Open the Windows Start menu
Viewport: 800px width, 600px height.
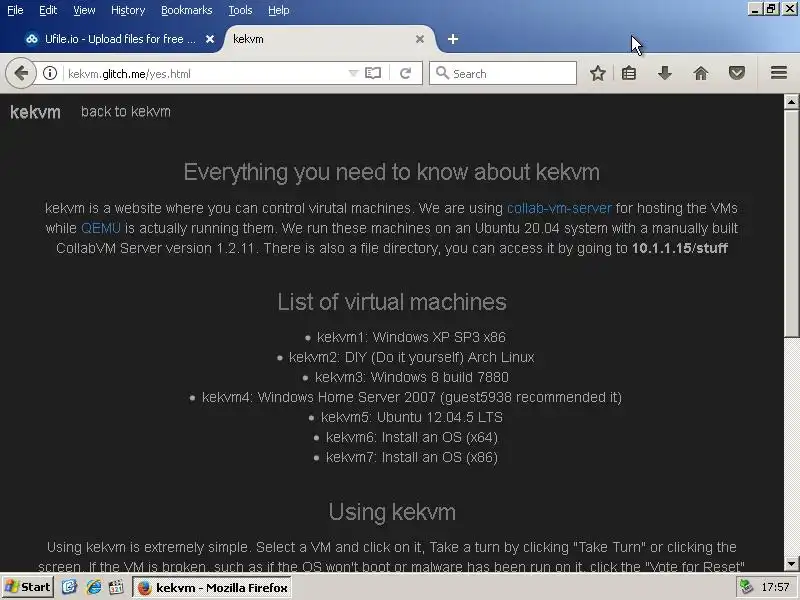(x=28, y=587)
